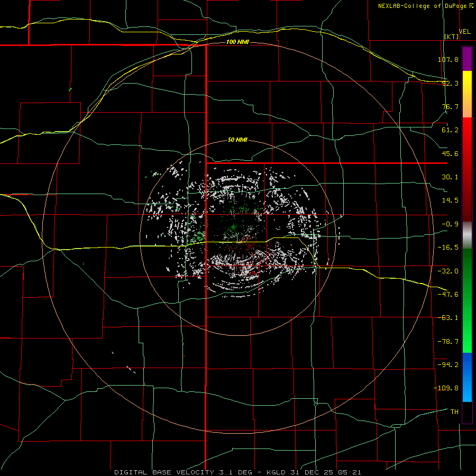Click the 14.5 value on velocity scale

click(450, 200)
